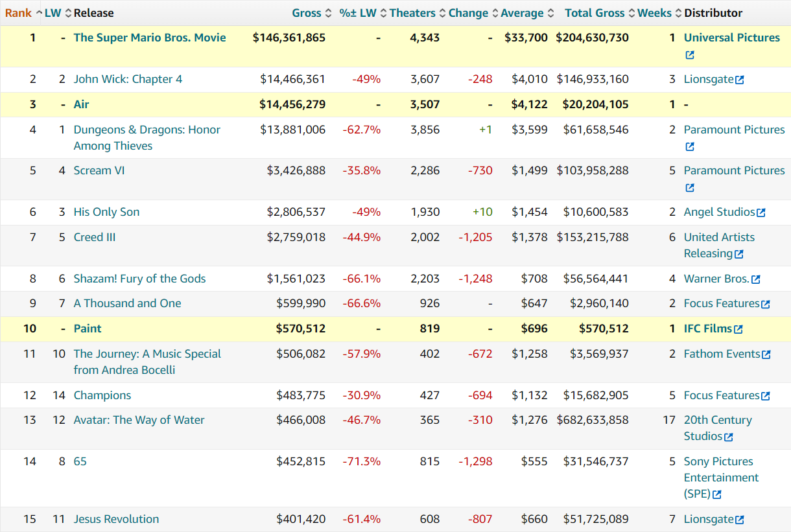
Task: Select the -62.7% change value
Action: [x=362, y=130]
